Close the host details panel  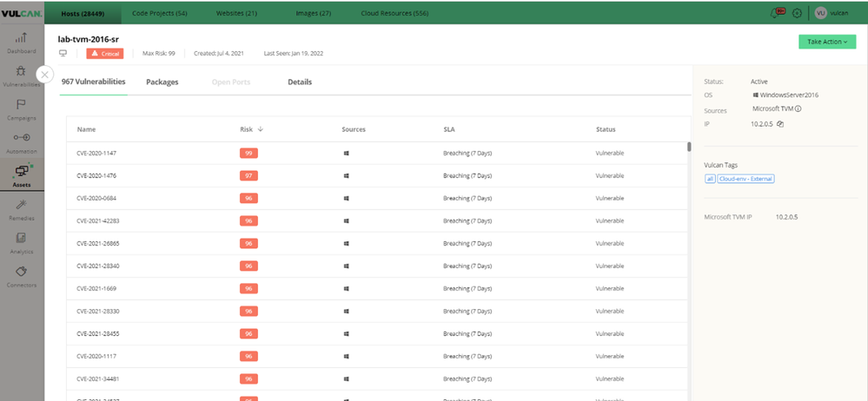click(45, 74)
